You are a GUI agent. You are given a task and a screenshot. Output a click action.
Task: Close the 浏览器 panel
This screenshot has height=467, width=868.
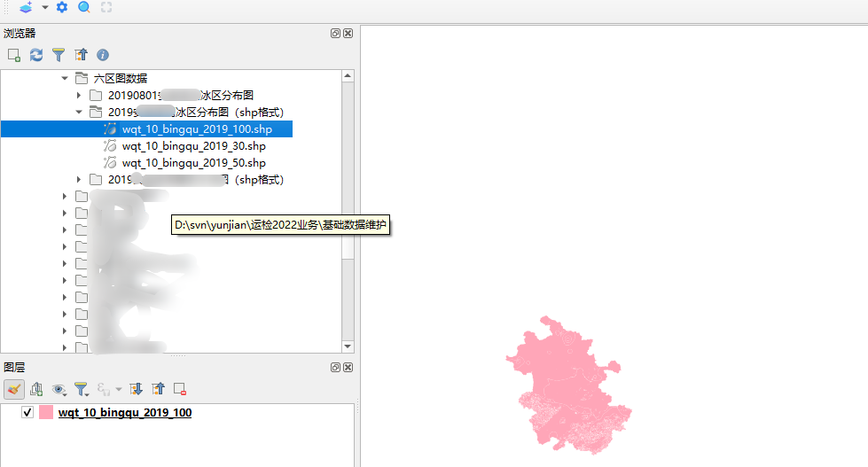click(x=348, y=33)
